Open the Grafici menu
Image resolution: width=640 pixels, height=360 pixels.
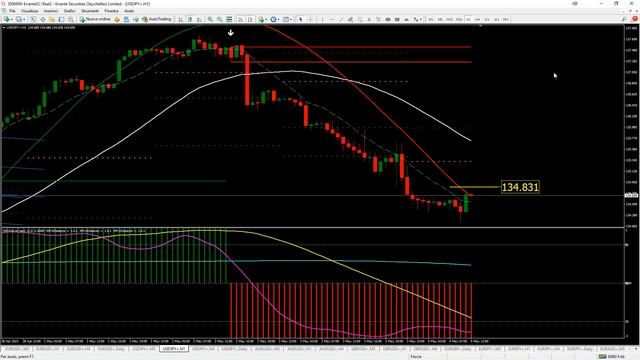[x=70, y=11]
